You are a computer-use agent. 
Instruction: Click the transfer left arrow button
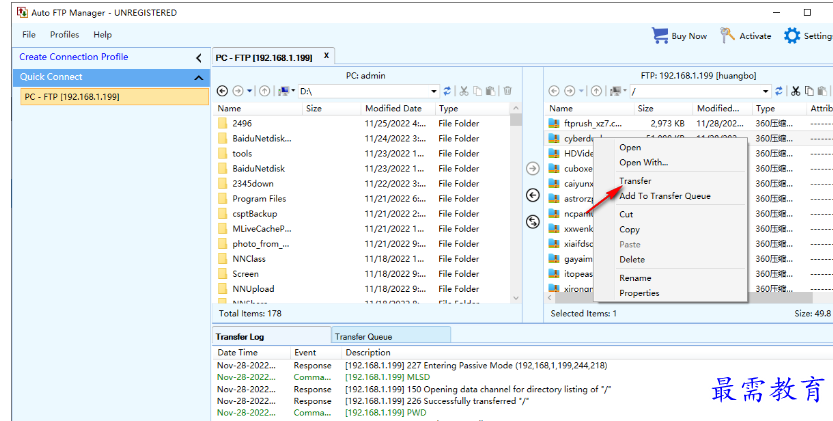click(x=532, y=195)
